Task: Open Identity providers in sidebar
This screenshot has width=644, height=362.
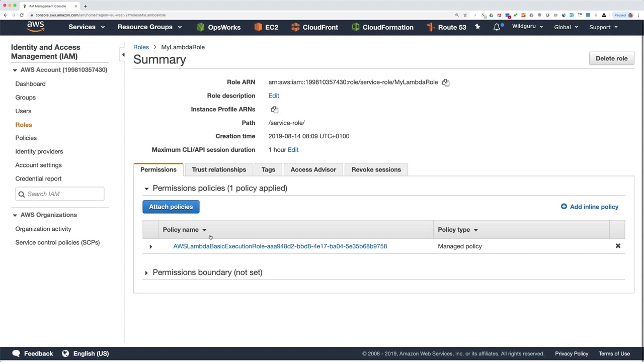Action: pos(39,151)
